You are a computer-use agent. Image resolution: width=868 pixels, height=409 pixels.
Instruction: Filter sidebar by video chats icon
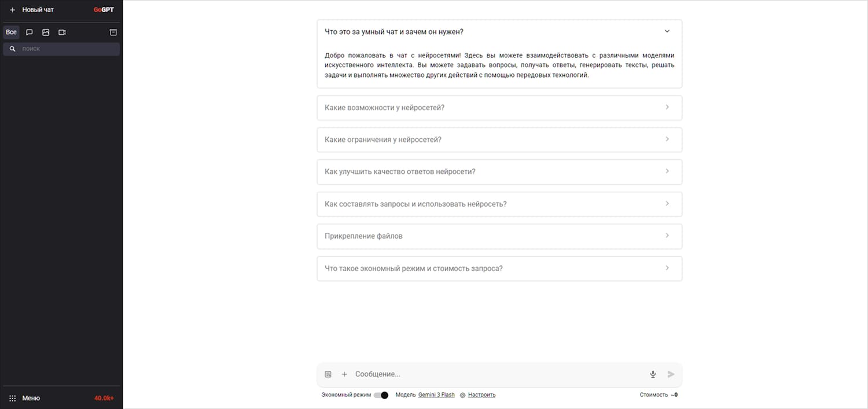(x=62, y=32)
